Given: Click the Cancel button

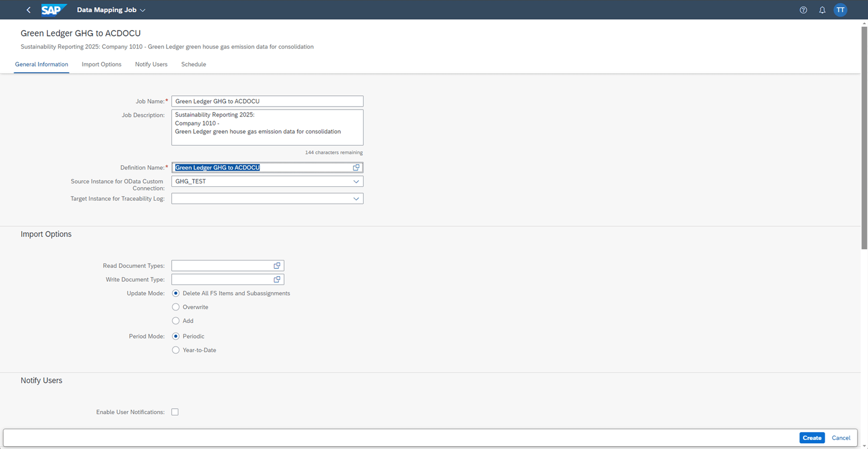Looking at the screenshot, I should [841, 438].
